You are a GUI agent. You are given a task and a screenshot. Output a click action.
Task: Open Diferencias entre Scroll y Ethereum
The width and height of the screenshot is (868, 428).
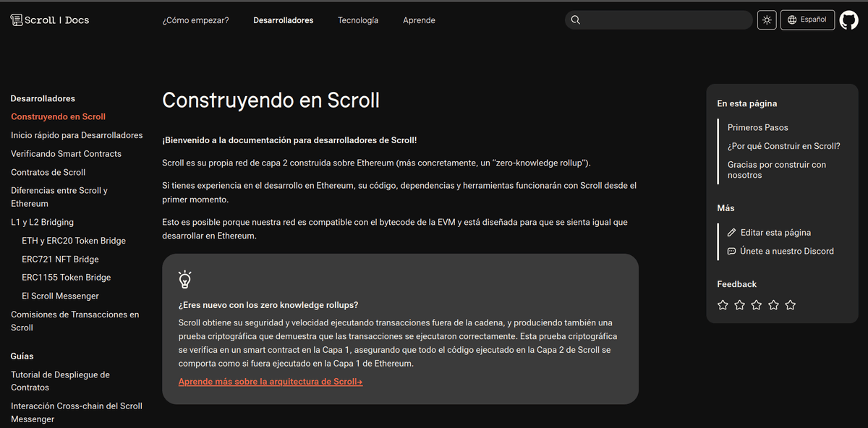pyautogui.click(x=59, y=197)
